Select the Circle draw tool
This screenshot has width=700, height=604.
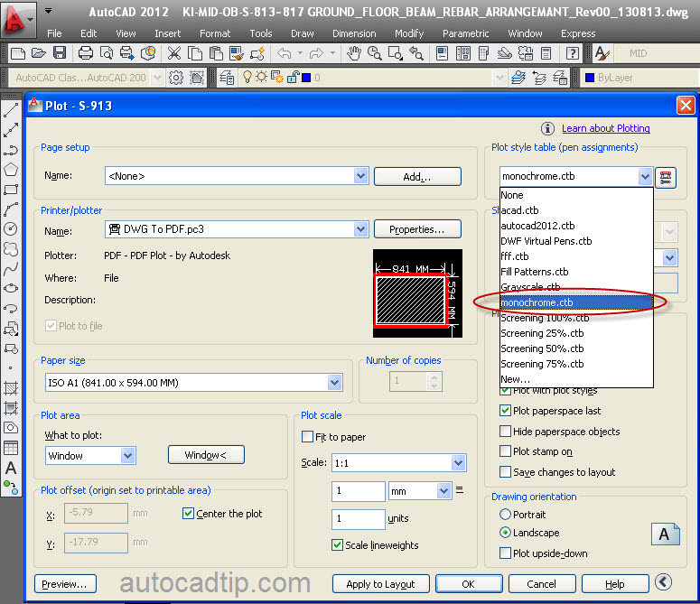point(10,228)
